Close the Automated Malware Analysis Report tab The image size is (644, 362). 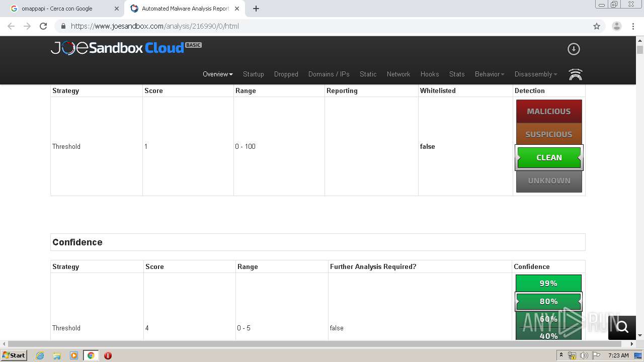click(x=237, y=9)
